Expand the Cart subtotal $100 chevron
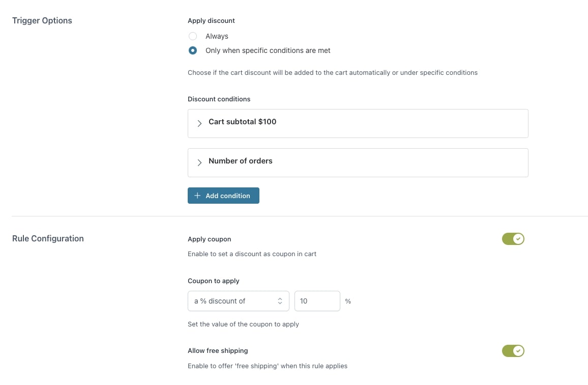The image size is (588, 385). (x=199, y=123)
